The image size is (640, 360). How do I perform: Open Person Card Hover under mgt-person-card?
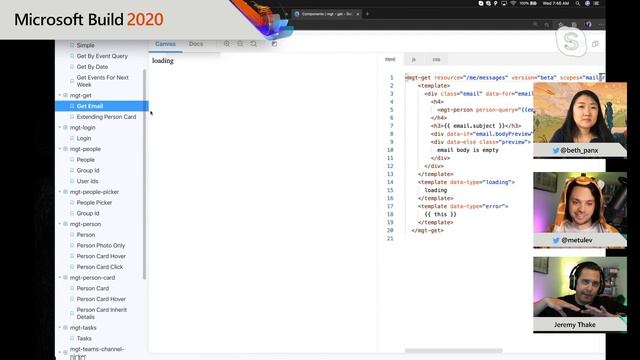pyautogui.click(x=101, y=299)
